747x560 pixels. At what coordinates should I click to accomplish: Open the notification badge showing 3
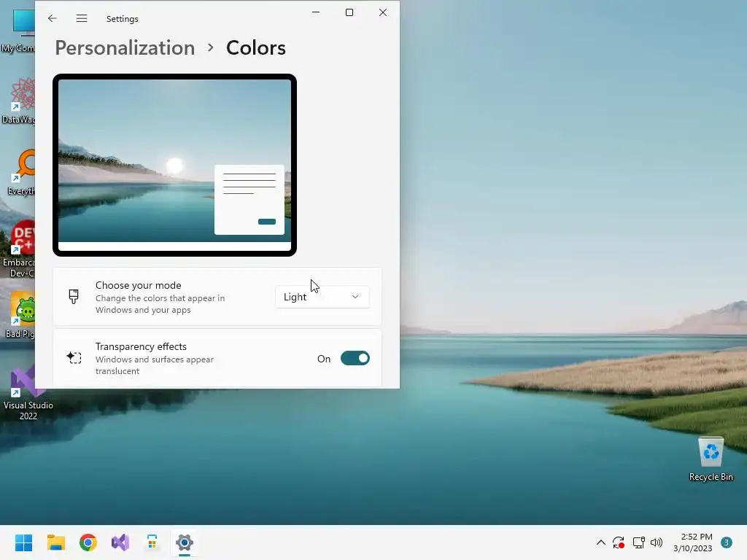tap(727, 542)
